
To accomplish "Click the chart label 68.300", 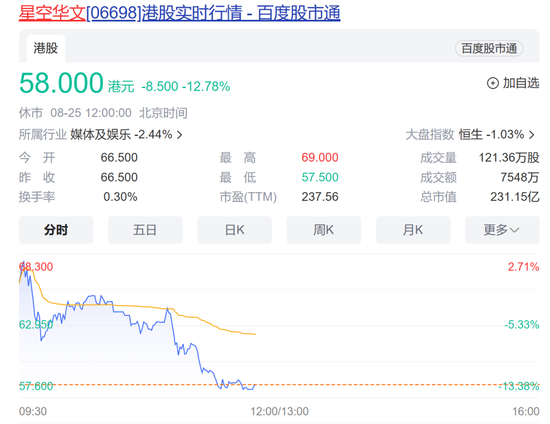I will (36, 267).
